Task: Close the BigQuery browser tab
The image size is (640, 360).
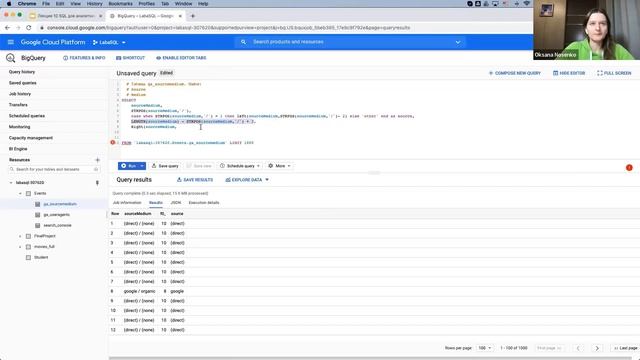Action: [x=180, y=16]
